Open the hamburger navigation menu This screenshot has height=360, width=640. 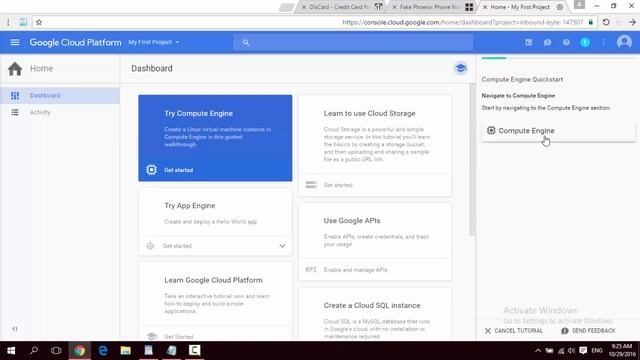tap(15, 42)
